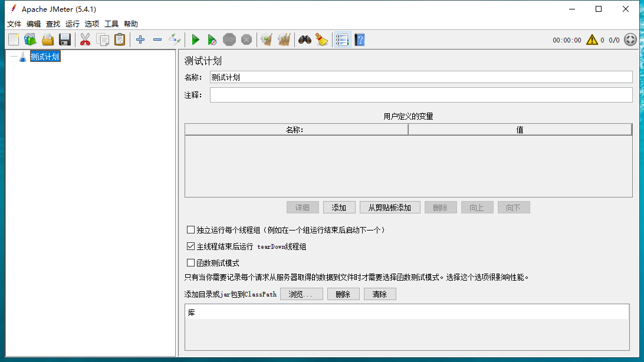Paste using the clipboard toolbar icon
Image resolution: width=644 pixels, height=362 pixels.
(x=120, y=40)
